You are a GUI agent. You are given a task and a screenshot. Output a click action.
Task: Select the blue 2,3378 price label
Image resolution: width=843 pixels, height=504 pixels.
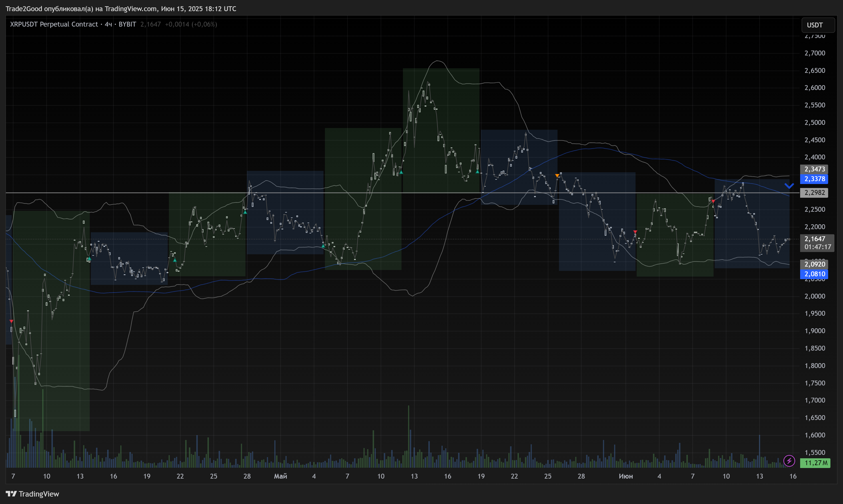coord(814,179)
